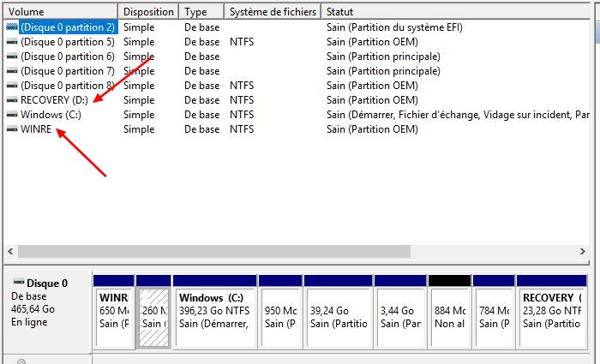
Task: Sort by Système de fichiers column header
Action: coord(273,12)
